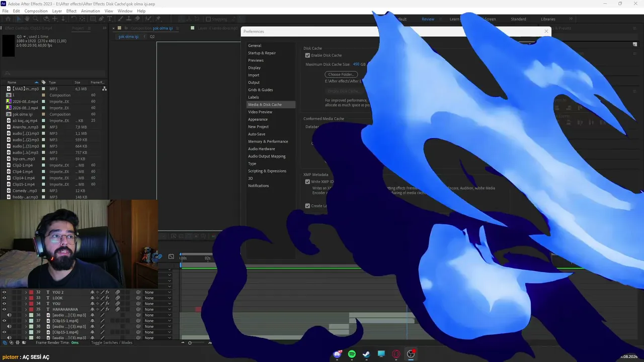Expand layer 33 LOOK properties

26,298
